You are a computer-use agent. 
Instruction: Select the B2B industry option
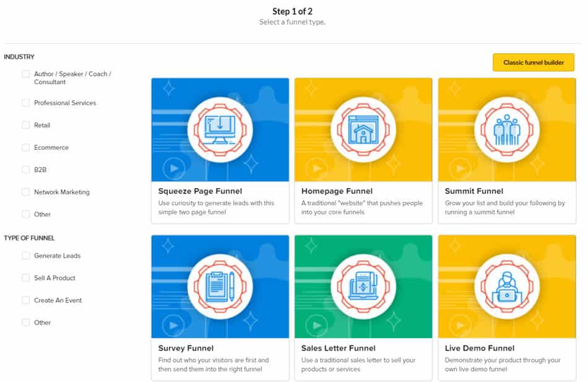pyautogui.click(x=25, y=170)
